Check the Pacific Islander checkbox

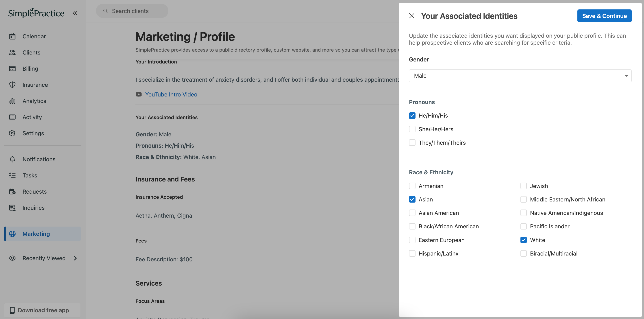[x=524, y=226]
